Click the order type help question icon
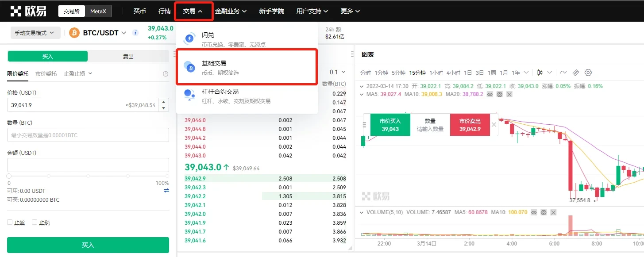The height and width of the screenshot is (257, 644). tap(166, 74)
